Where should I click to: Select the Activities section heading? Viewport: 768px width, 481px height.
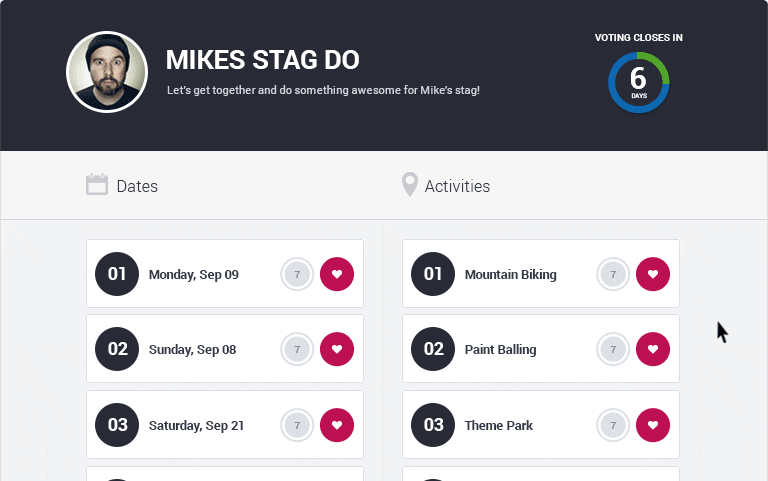pos(457,186)
